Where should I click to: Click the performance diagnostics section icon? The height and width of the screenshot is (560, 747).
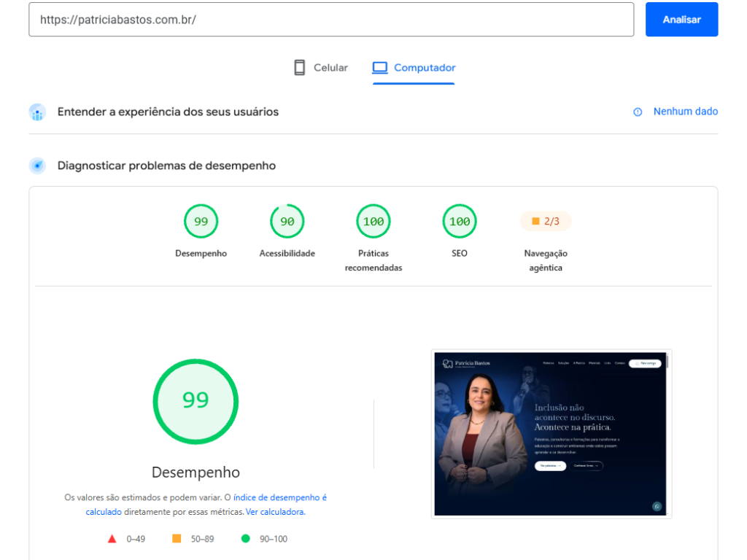click(37, 166)
